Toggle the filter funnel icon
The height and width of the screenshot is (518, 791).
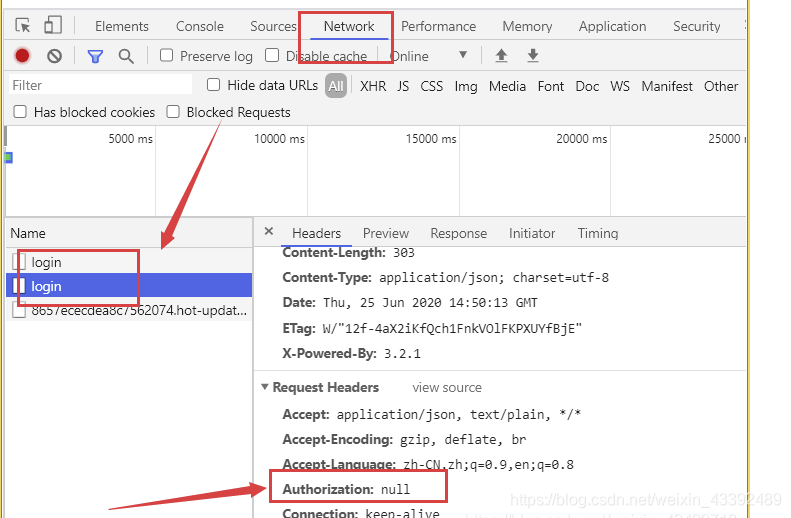point(95,56)
